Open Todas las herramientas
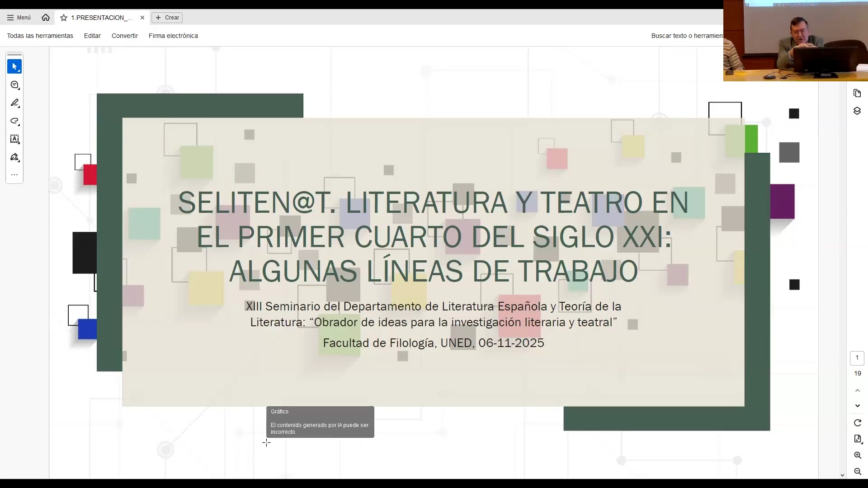Screen dimensions: 868x488 click(x=40, y=36)
